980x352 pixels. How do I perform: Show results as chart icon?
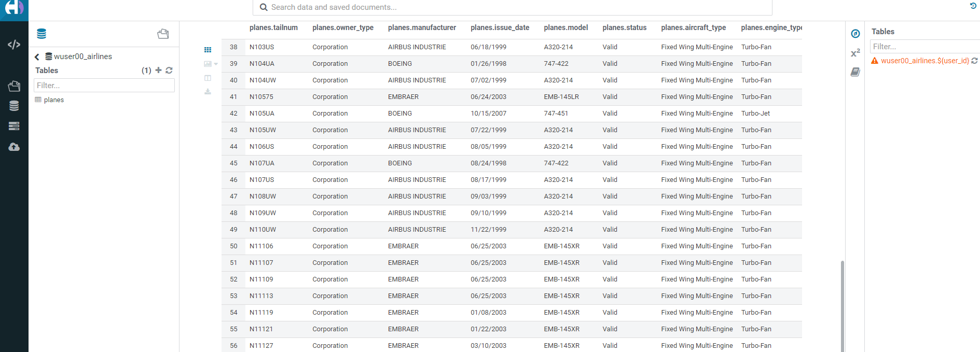click(x=208, y=64)
